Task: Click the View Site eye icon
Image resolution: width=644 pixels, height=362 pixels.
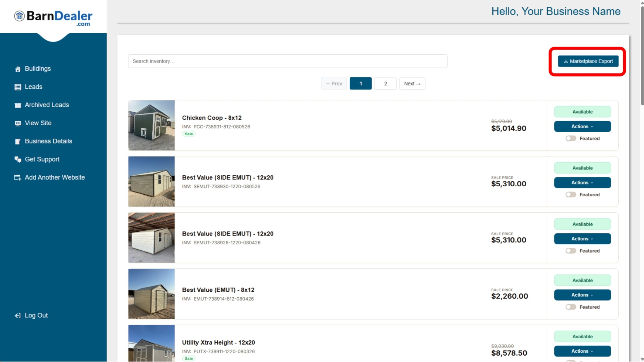Action: click(x=18, y=123)
